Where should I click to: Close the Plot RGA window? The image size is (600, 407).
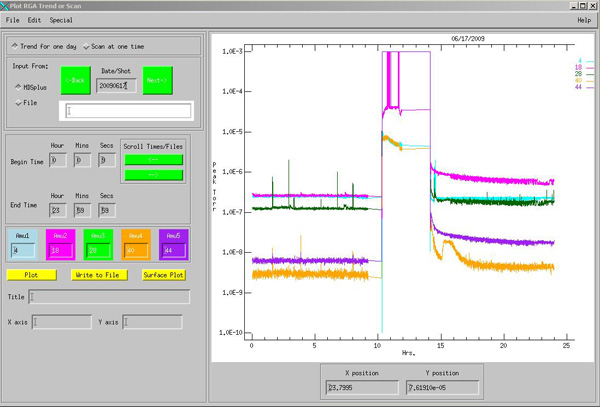point(592,6)
